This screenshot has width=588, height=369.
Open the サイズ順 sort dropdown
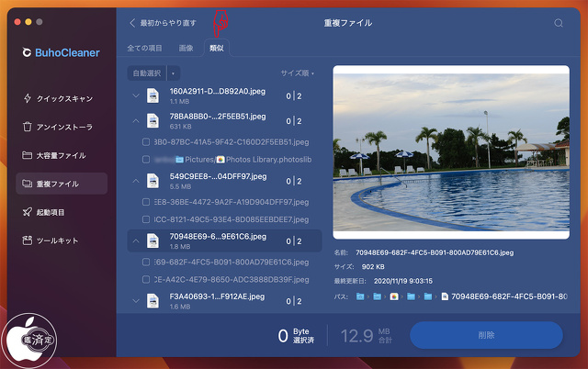[298, 73]
